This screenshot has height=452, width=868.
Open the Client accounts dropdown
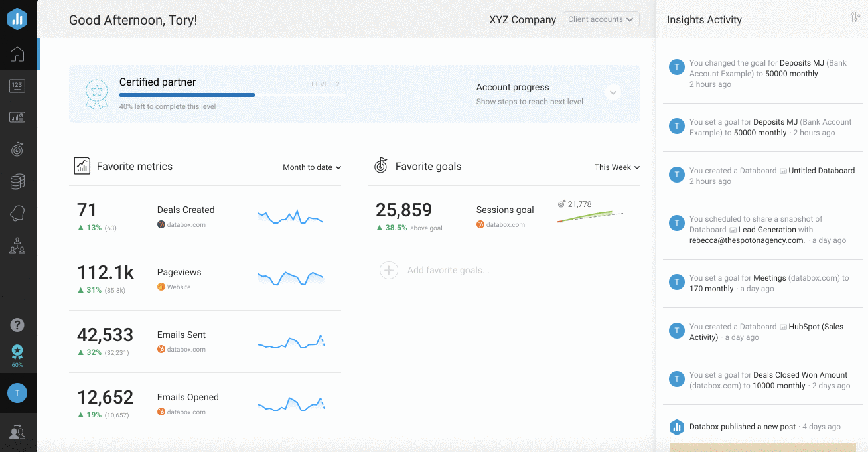pyautogui.click(x=601, y=19)
